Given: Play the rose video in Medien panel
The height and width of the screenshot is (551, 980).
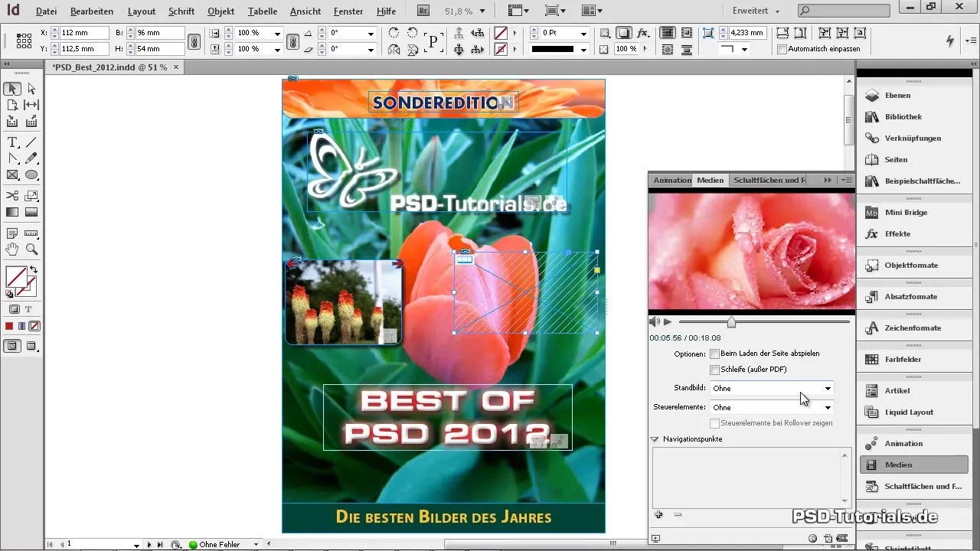Looking at the screenshot, I should point(668,322).
